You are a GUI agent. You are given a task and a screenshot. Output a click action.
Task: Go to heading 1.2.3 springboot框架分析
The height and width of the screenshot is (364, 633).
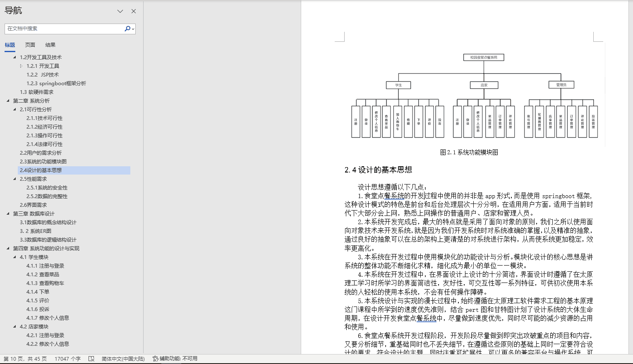coord(56,83)
